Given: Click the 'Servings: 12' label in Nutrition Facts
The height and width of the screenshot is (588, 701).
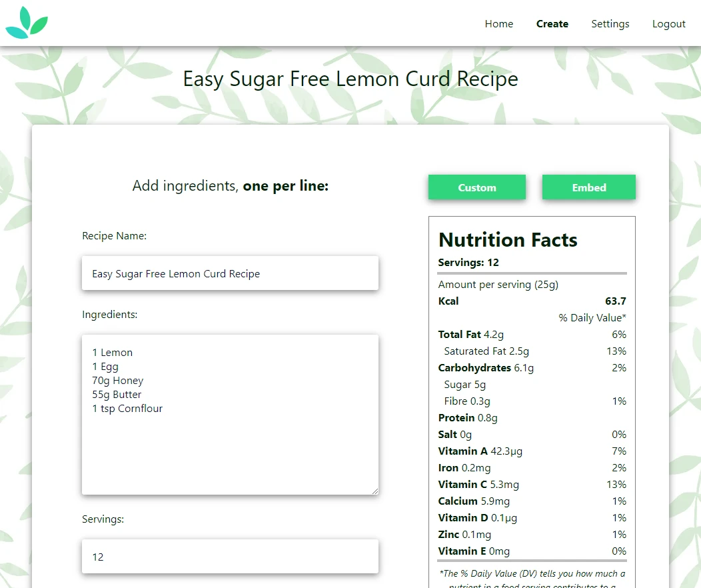Looking at the screenshot, I should point(468,263).
